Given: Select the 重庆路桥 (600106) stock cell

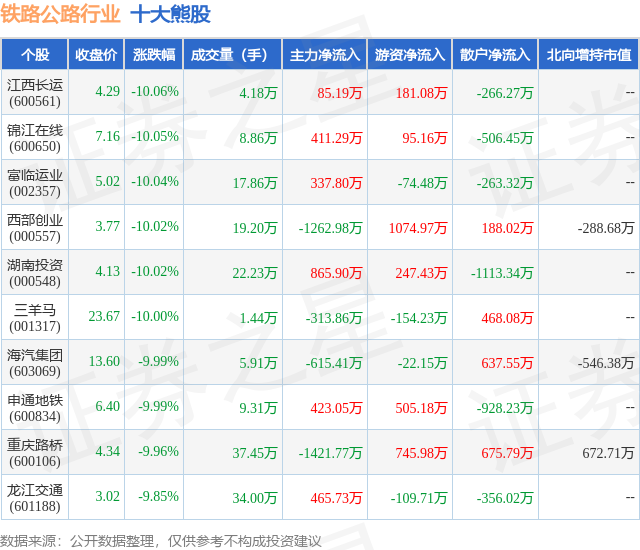Looking at the screenshot, I should click(x=35, y=453).
